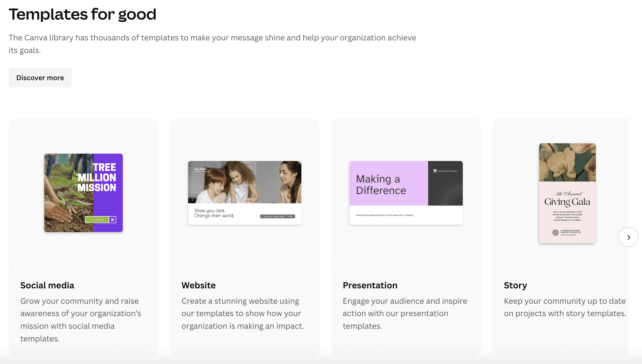Click the Social media heading

coord(47,285)
